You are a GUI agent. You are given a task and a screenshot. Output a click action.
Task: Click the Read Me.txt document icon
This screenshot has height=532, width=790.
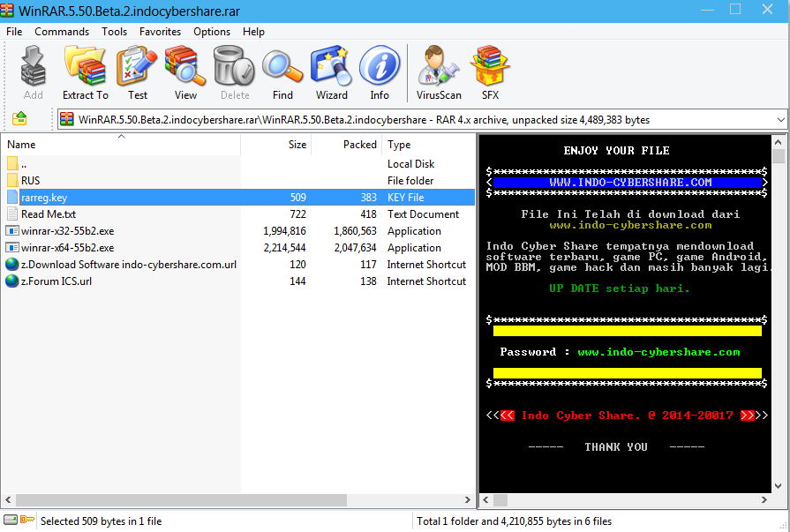pos(12,214)
